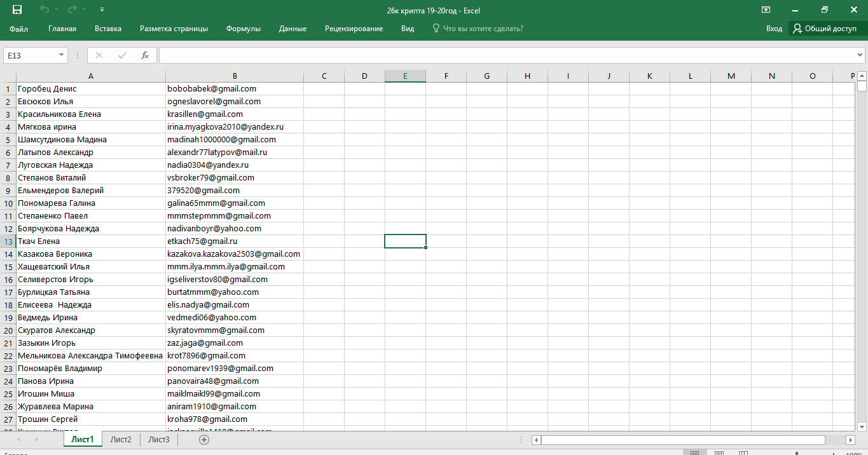868x455 pixels.
Task: Open the Формулы ribbon tab
Action: [244, 29]
